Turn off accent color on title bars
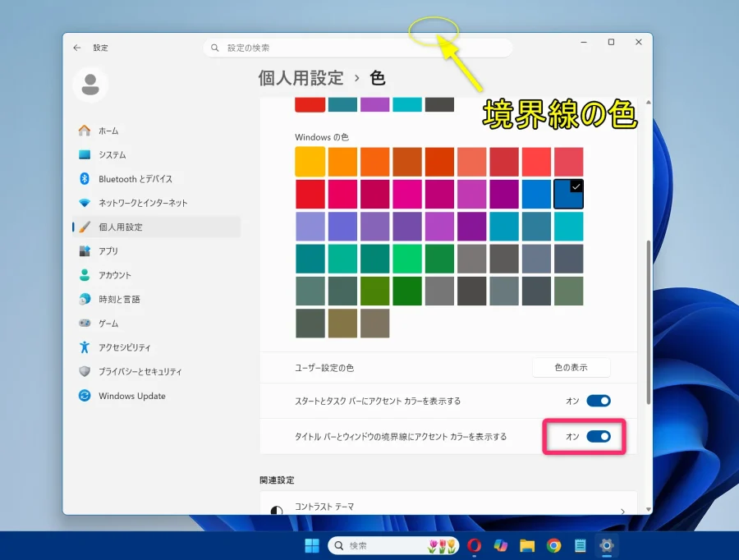Screen dimensions: 739x560 (599, 437)
